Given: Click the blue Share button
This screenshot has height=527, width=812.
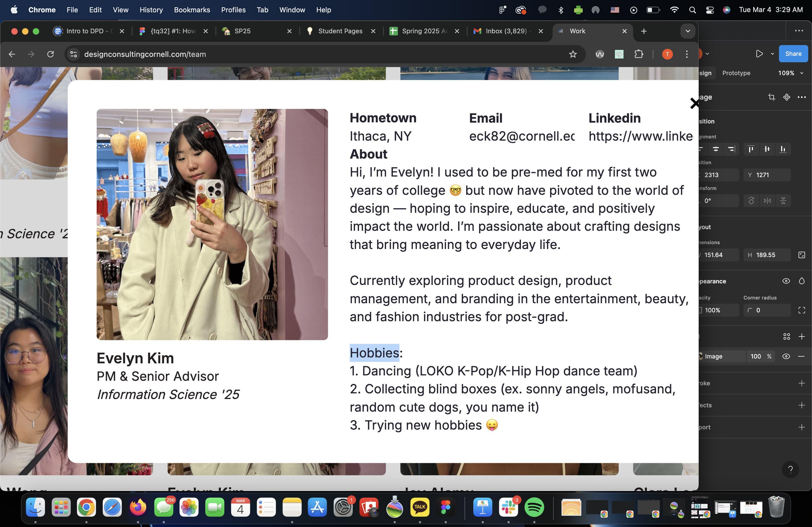Looking at the screenshot, I should tap(793, 54).
